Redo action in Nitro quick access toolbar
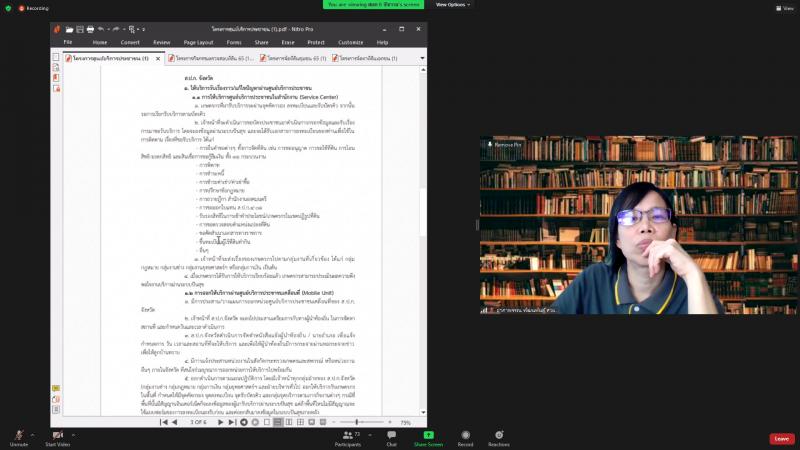 (x=116, y=30)
